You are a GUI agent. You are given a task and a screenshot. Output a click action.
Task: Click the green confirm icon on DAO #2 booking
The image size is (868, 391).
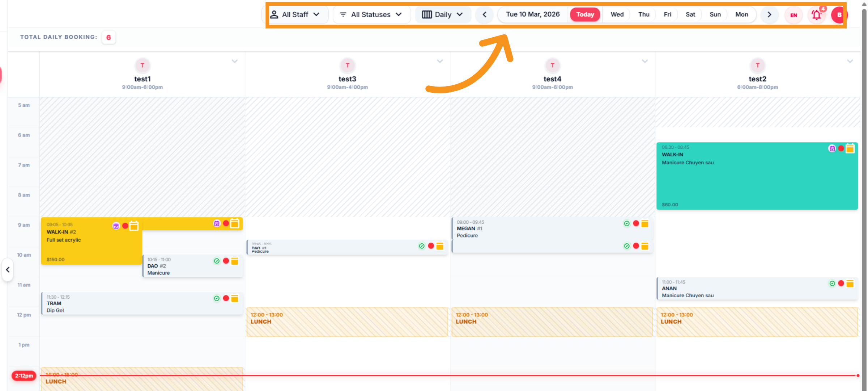217,261
